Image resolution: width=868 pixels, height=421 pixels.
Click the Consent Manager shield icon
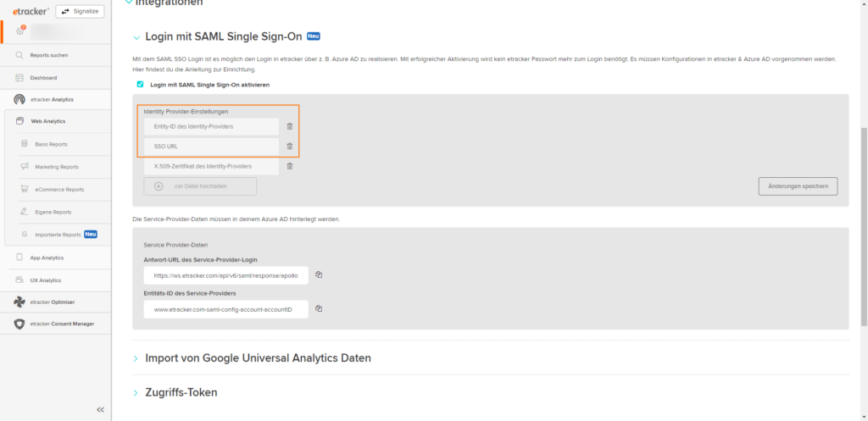(x=19, y=324)
